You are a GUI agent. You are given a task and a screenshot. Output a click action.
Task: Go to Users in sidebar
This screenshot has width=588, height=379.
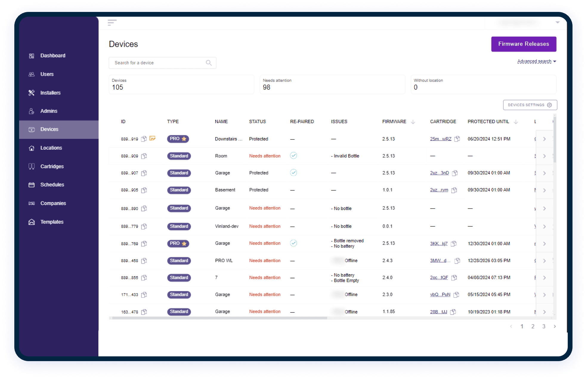click(x=47, y=74)
